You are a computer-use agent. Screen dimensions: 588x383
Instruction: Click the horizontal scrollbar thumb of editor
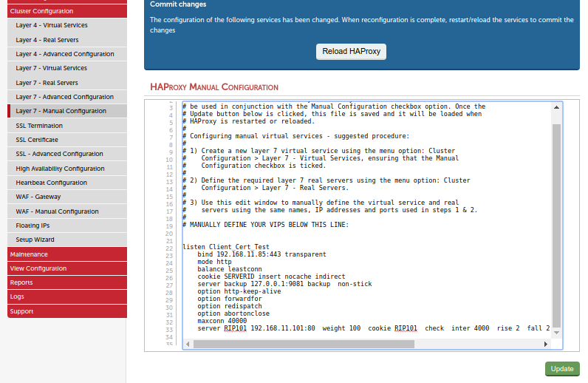pos(304,344)
